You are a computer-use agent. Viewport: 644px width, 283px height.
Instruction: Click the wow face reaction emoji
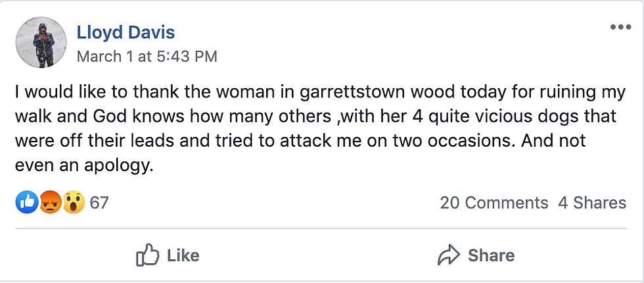[x=74, y=203]
